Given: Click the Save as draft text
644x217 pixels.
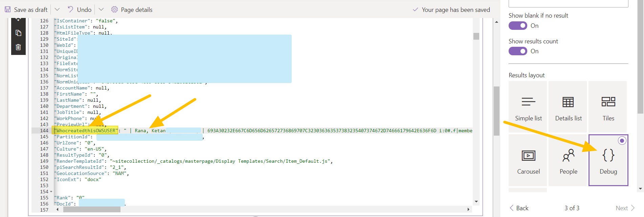Looking at the screenshot, I should (x=31, y=10).
